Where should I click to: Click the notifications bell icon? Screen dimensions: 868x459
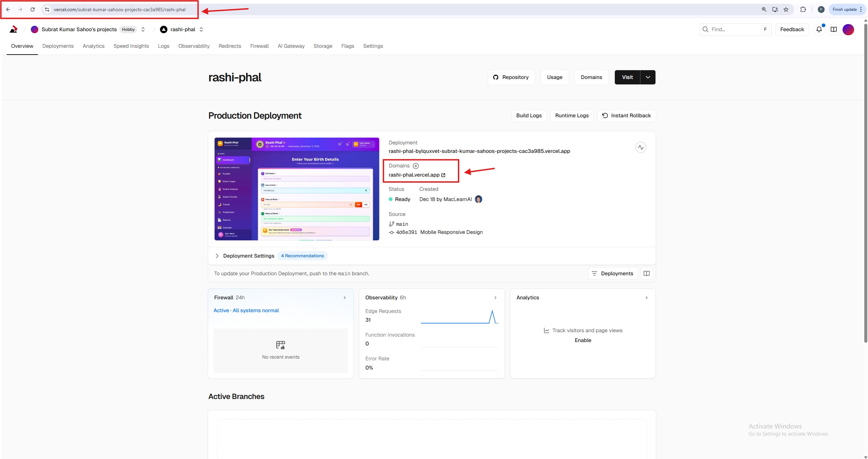coord(819,29)
